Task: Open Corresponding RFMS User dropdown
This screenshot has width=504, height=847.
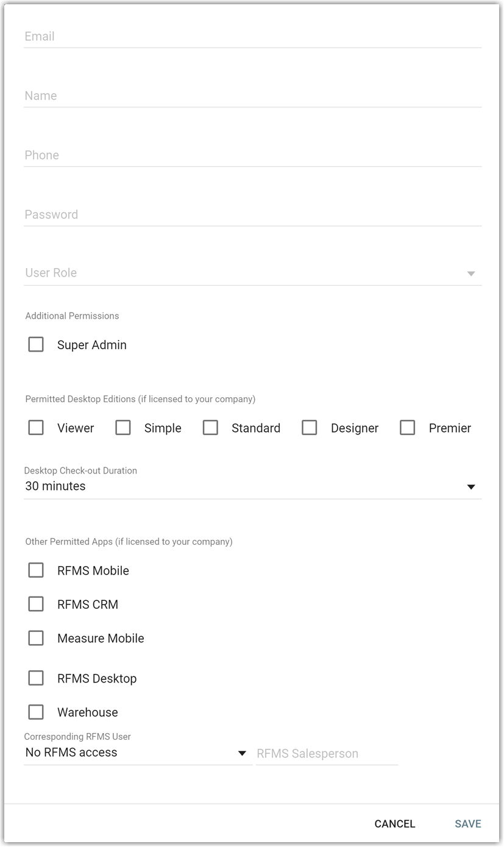Action: (137, 753)
